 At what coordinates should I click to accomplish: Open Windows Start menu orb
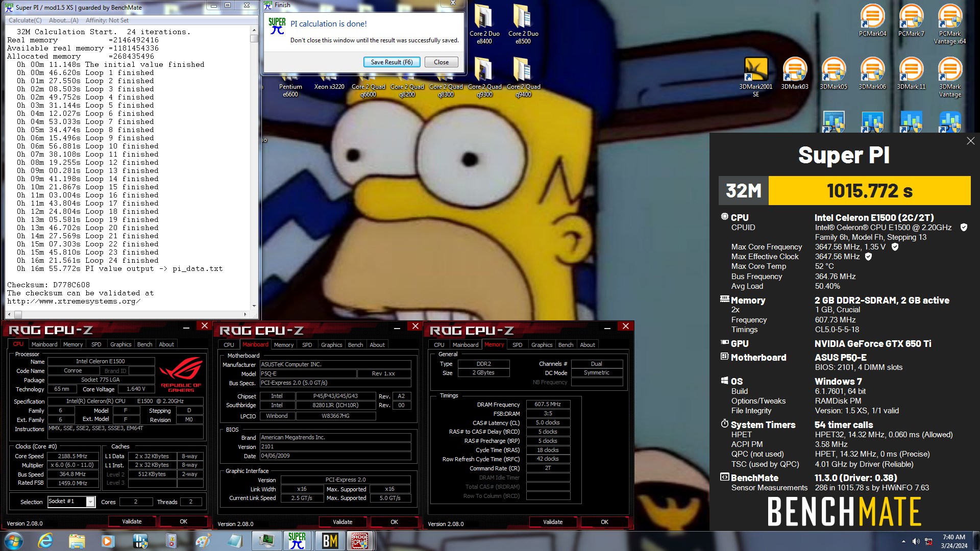[13, 541]
